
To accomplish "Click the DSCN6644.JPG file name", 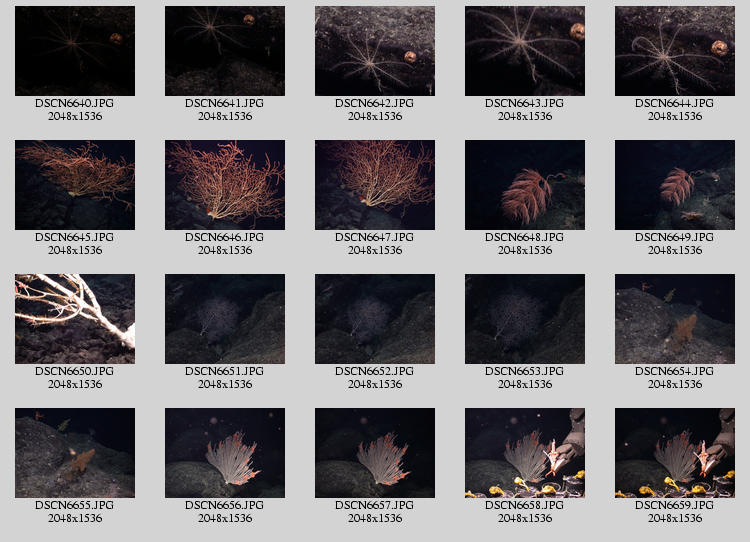I will tap(674, 103).
